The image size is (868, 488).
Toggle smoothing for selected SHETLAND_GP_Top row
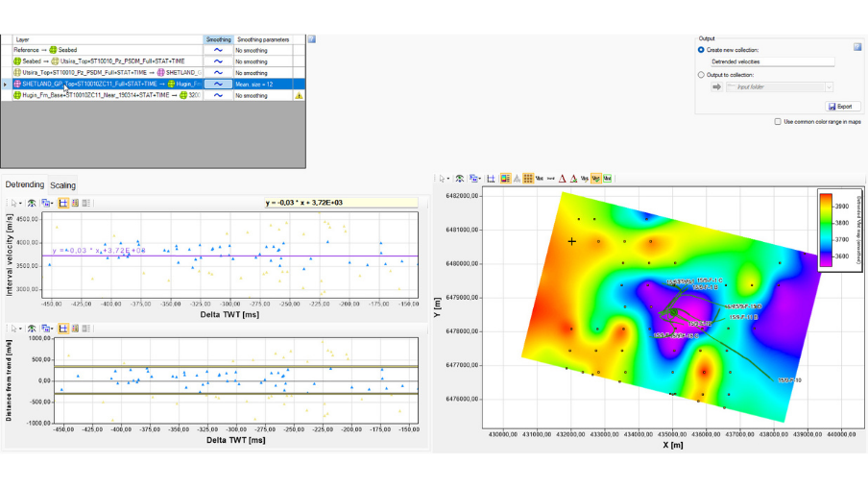click(x=218, y=85)
